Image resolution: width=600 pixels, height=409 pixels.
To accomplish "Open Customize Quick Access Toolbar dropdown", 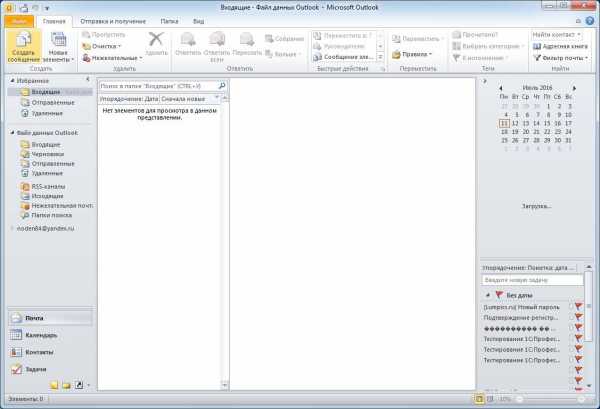I will [47, 8].
